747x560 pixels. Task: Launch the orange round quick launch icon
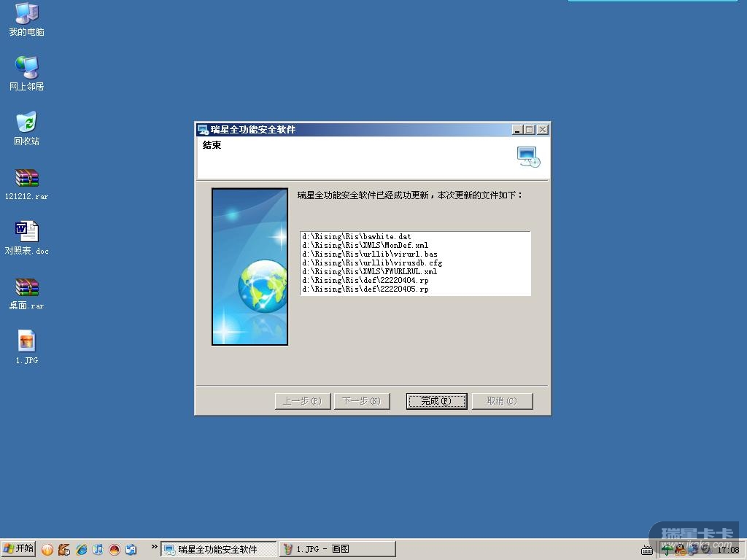[x=47, y=550]
